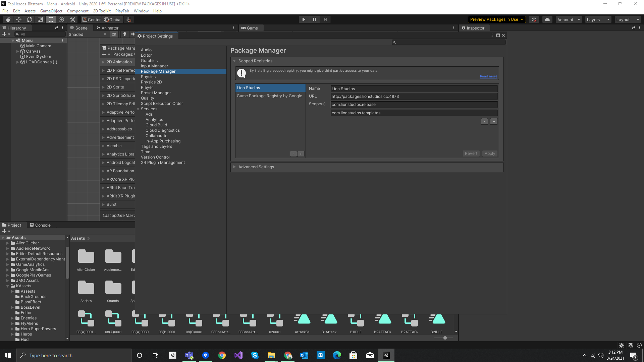Open Cloud services via the cloud icon
Viewport: 644px width, 362px height.
tap(547, 19)
